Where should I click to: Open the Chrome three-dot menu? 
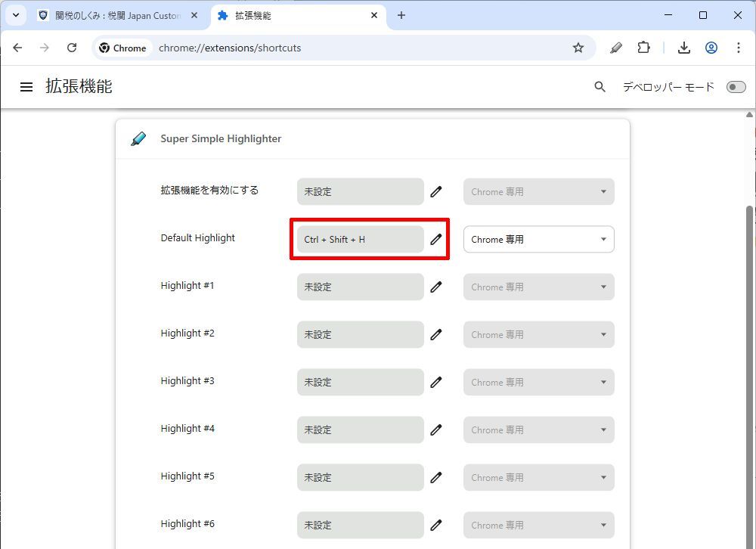tap(738, 48)
